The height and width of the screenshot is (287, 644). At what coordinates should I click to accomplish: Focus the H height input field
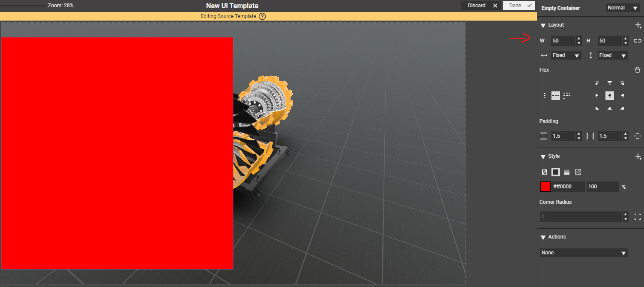[x=610, y=41]
